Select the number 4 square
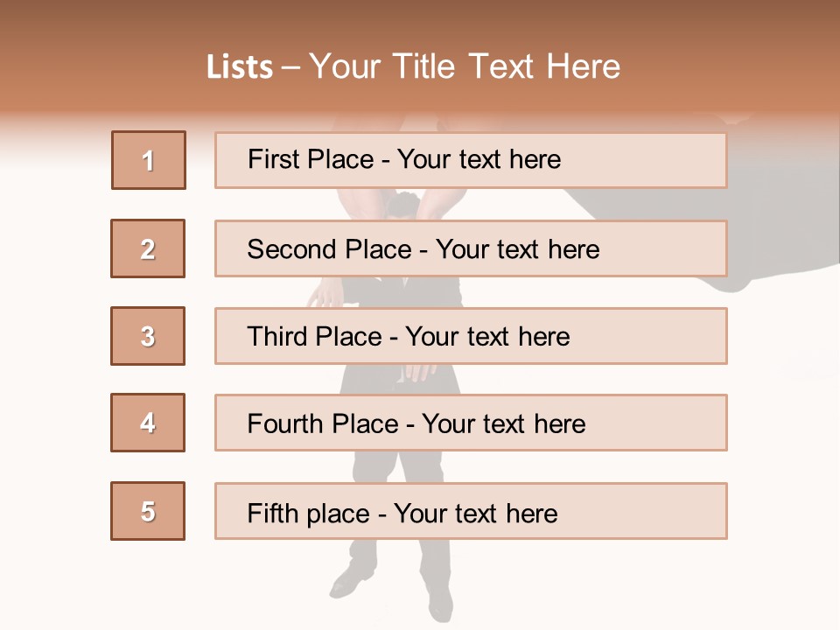This screenshot has height=630, width=840. coord(148,423)
